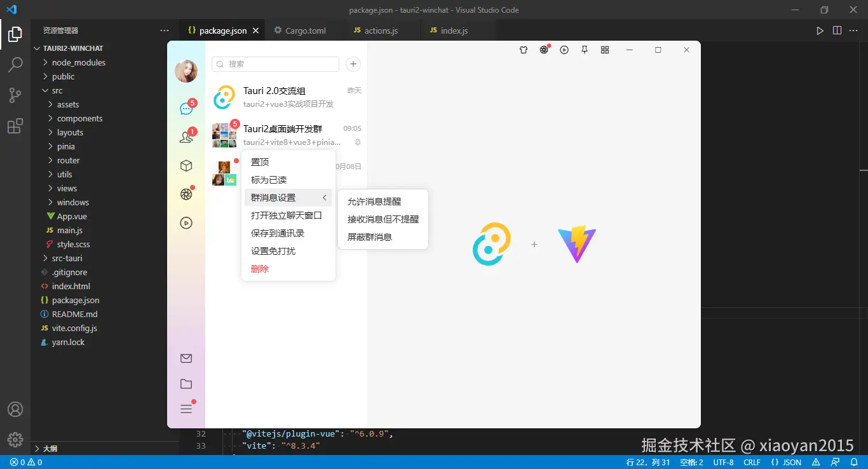Open short video icon in chat title bar

tap(564, 50)
